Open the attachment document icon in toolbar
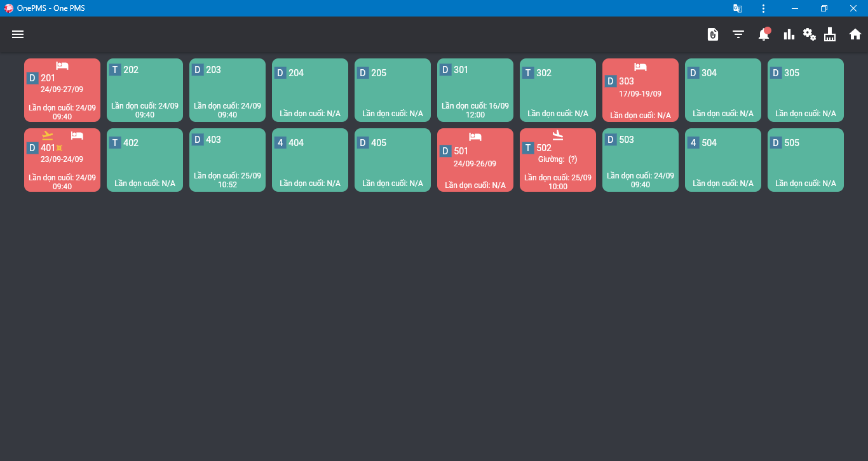The height and width of the screenshot is (461, 868). click(x=713, y=34)
